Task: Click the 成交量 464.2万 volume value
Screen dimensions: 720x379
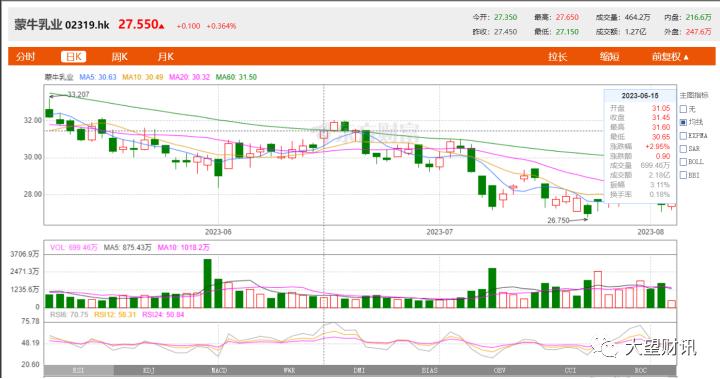Action: [x=637, y=17]
